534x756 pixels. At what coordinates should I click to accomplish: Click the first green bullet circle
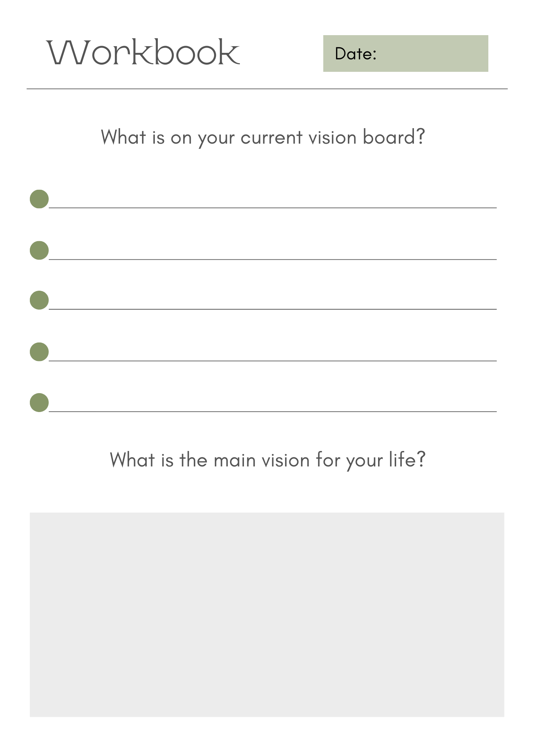(39, 199)
